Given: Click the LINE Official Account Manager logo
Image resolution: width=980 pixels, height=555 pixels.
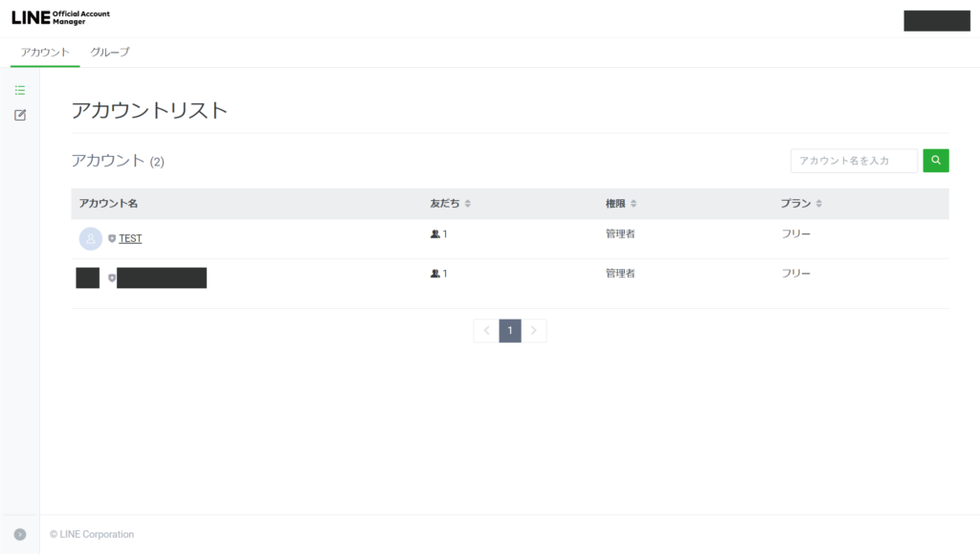Looking at the screenshot, I should click(60, 17).
